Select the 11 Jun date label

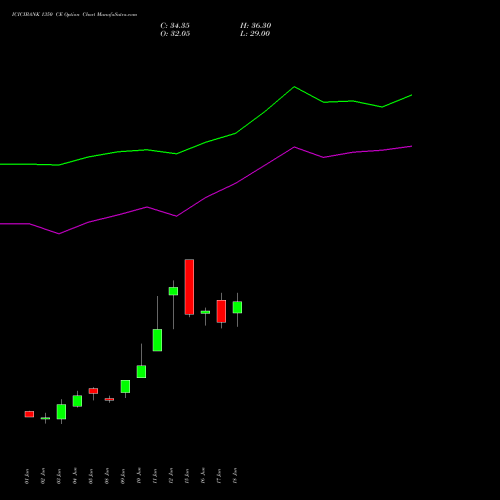(x=155, y=476)
